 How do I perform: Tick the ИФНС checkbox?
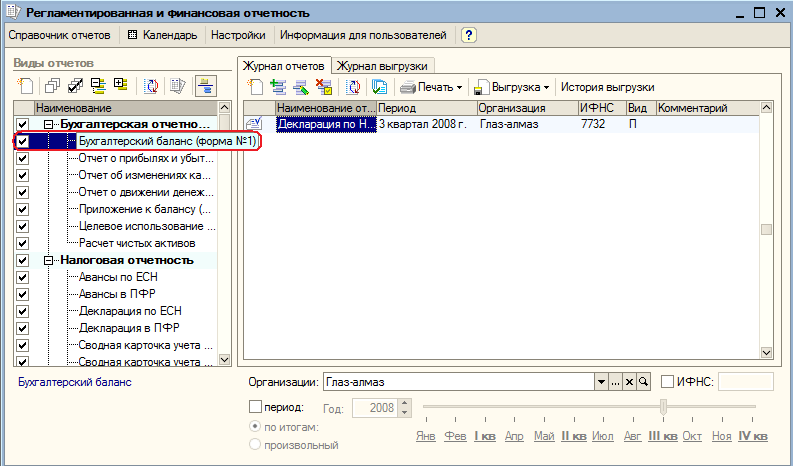pyautogui.click(x=668, y=382)
